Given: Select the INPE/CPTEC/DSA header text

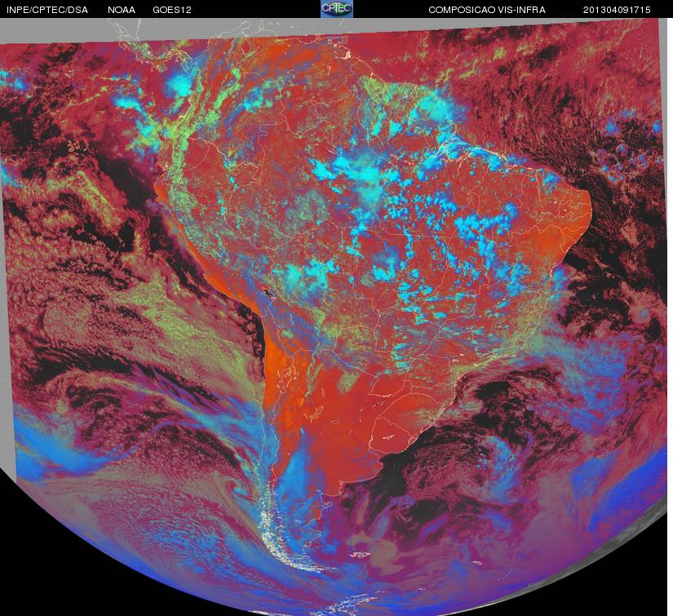Looking at the screenshot, I should [x=47, y=10].
